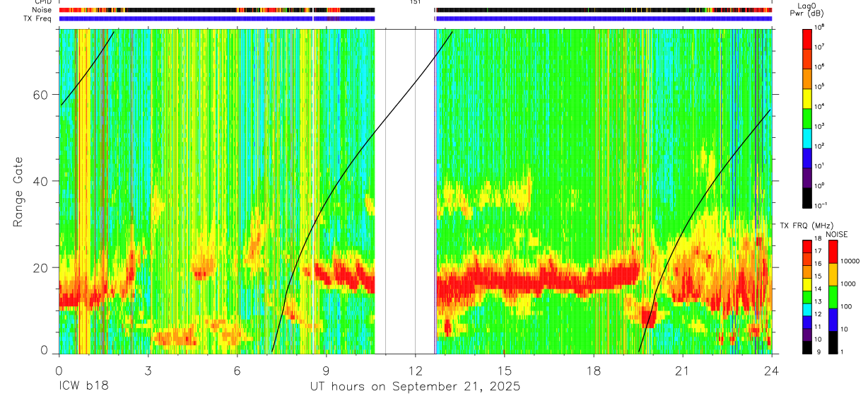Click the yellow segment of Lag0 power colorbar
The image size is (868, 401).
coord(807,98)
